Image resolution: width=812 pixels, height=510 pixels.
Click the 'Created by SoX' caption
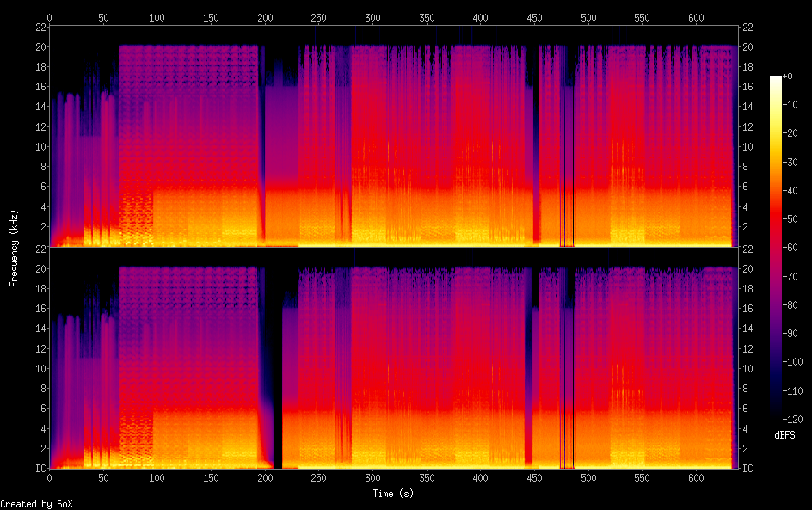[x=36, y=504]
